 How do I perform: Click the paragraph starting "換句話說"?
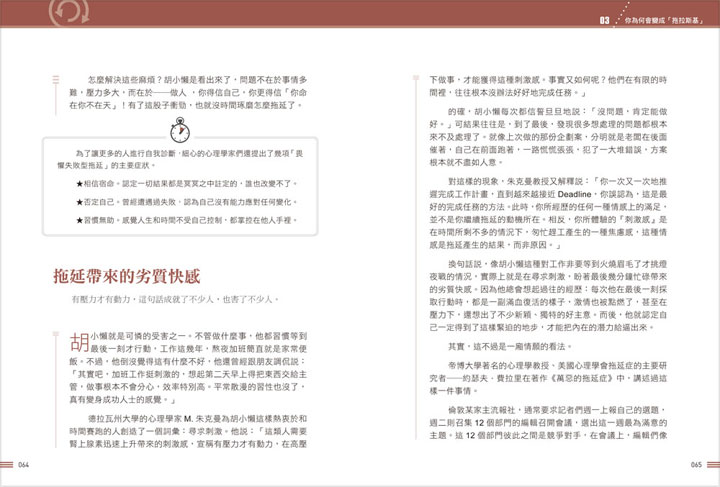(548, 296)
